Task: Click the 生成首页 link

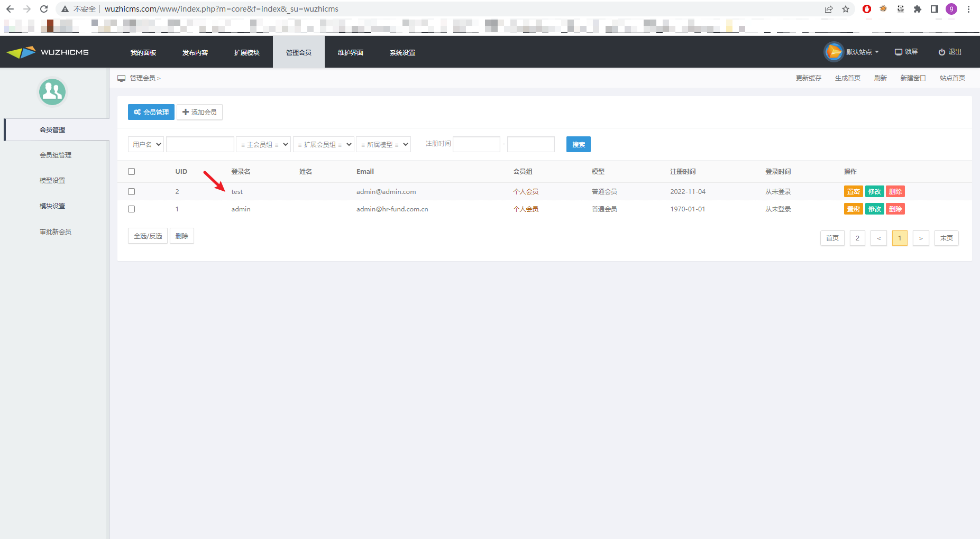Action: tap(848, 78)
